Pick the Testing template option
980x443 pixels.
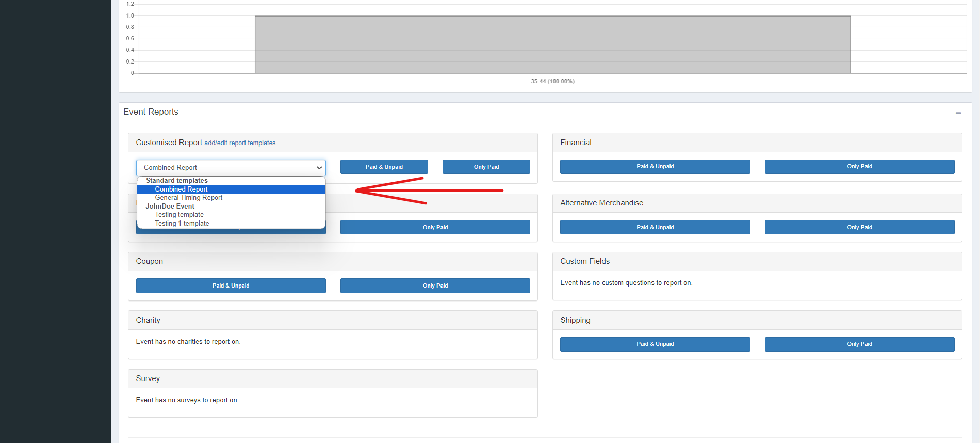pos(231,215)
